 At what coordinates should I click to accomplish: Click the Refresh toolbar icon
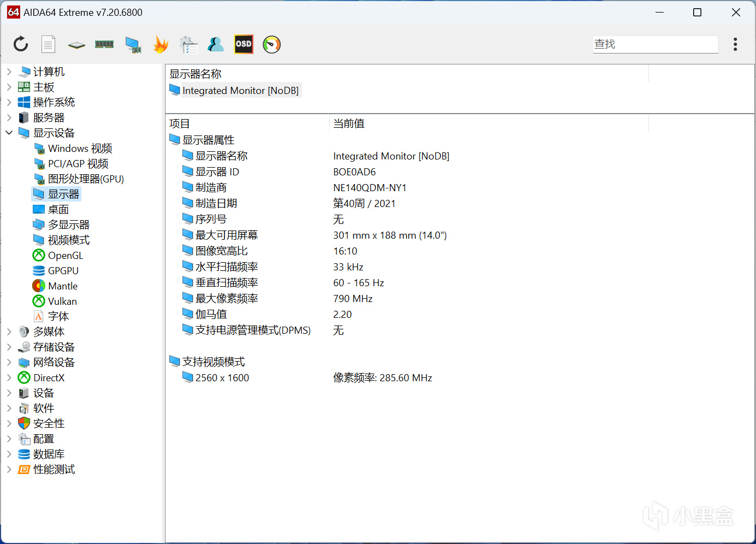click(21, 44)
